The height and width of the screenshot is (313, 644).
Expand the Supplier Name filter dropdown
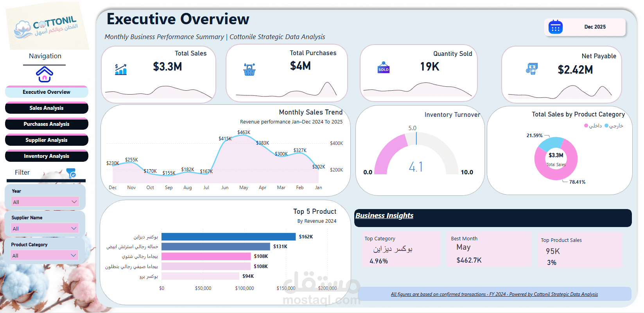click(45, 228)
